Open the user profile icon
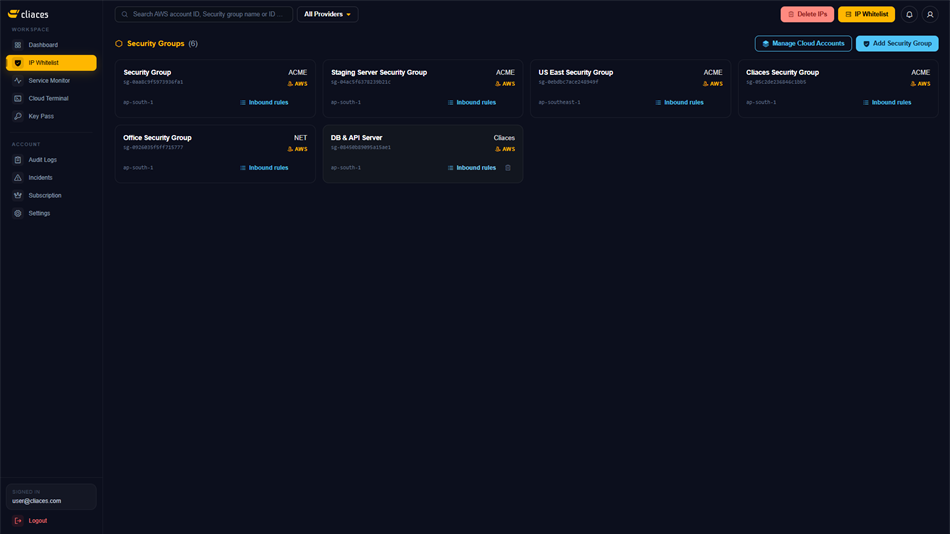Screen dimensions: 950x534 930,14
